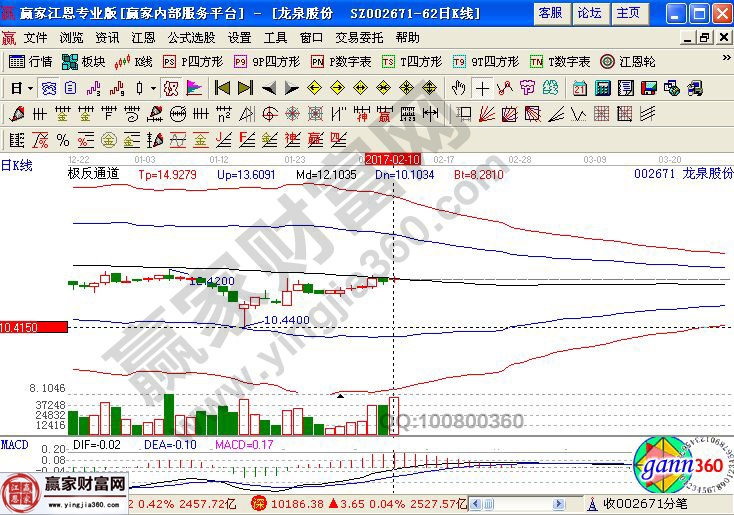Viewport: 734px width, 515px height.
Task: Open the candlestick style dropdown arrow
Action: click(153, 88)
